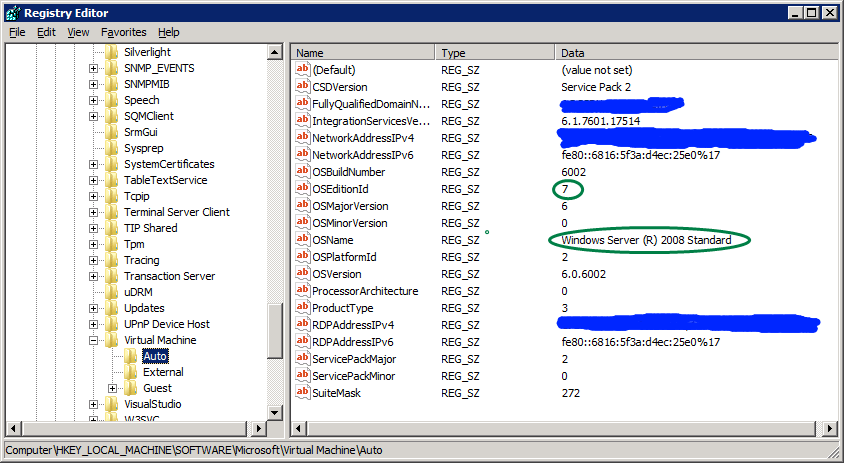Open the File menu
The width and height of the screenshot is (844, 463).
(x=17, y=32)
